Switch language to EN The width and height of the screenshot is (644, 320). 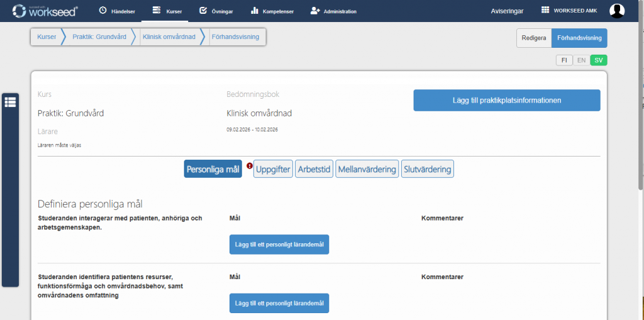[x=581, y=60]
